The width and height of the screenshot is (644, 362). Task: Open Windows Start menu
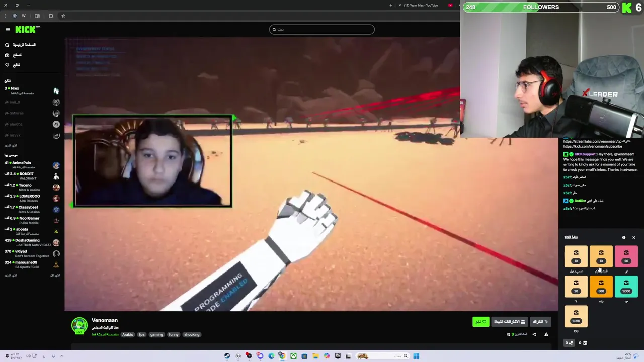(x=416, y=356)
